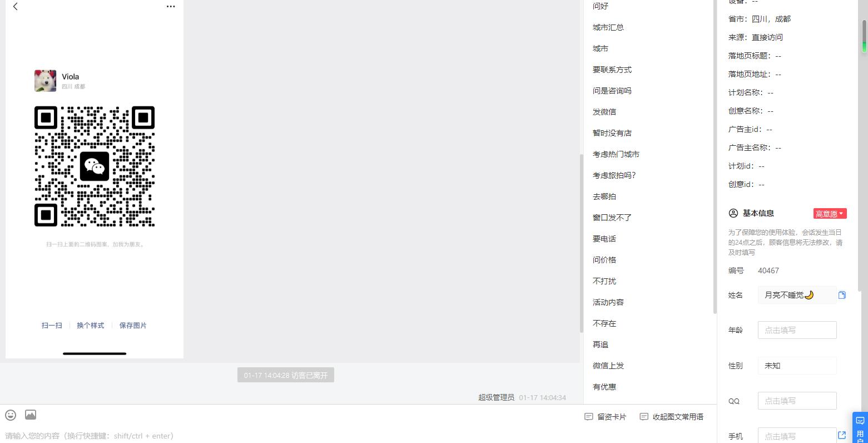This screenshot has height=443, width=868.
Task: Open the 性别 dropdown showing 未知
Action: (x=797, y=366)
